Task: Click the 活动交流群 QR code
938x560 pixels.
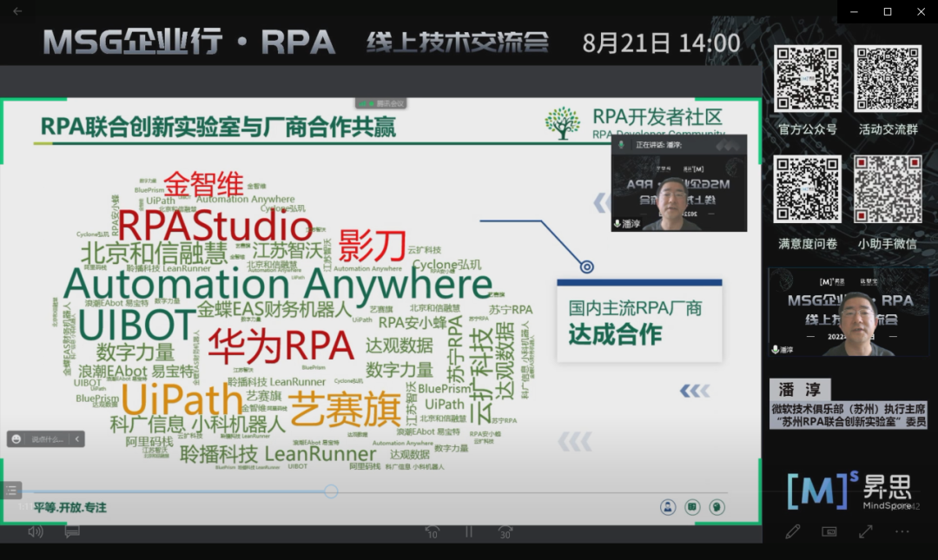Action: [x=887, y=79]
